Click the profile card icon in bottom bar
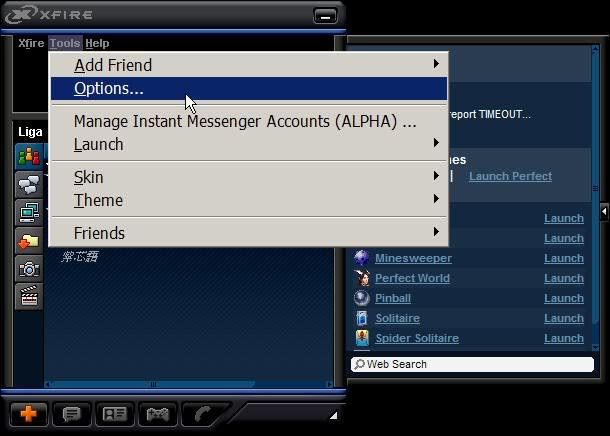This screenshot has width=610, height=436. click(x=115, y=413)
